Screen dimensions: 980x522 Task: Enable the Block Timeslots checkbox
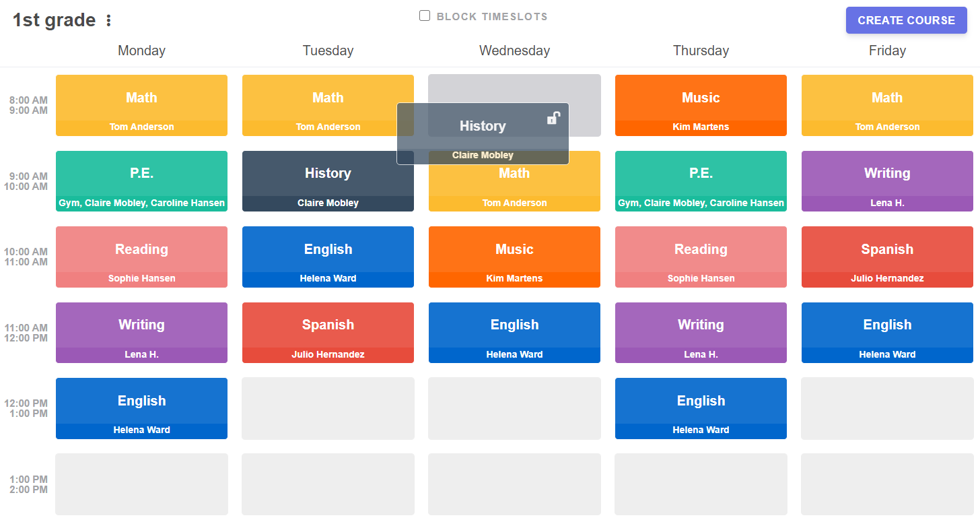coord(425,16)
